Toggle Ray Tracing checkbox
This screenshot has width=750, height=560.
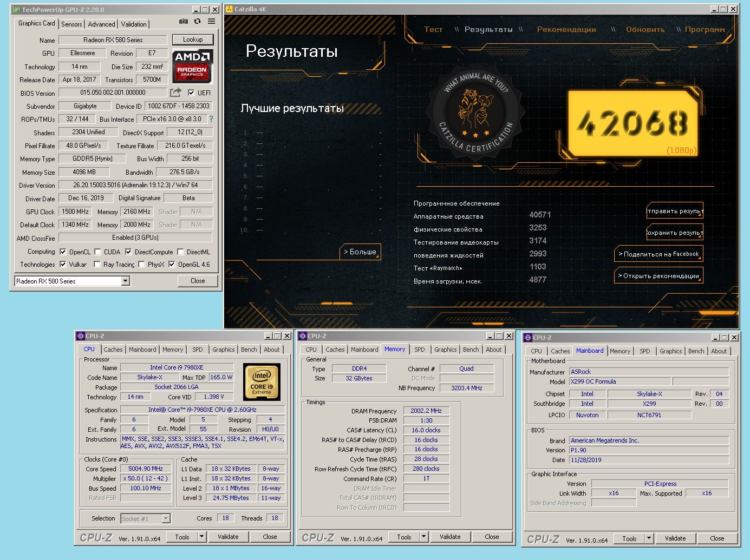(x=97, y=264)
